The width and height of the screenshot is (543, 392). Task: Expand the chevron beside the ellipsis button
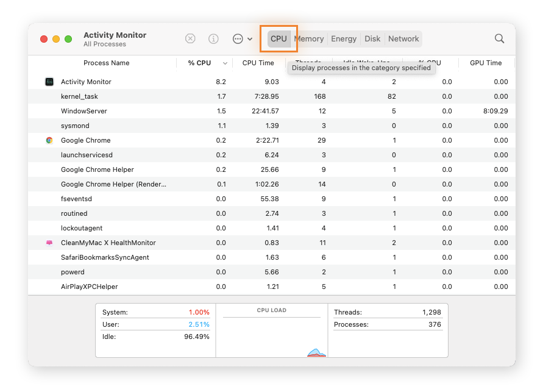[249, 38]
